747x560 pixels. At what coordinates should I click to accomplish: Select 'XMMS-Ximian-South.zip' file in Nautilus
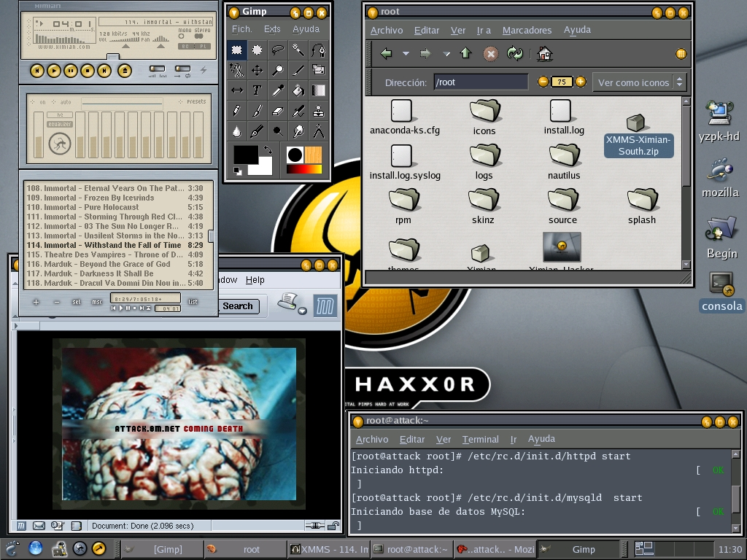(638, 135)
